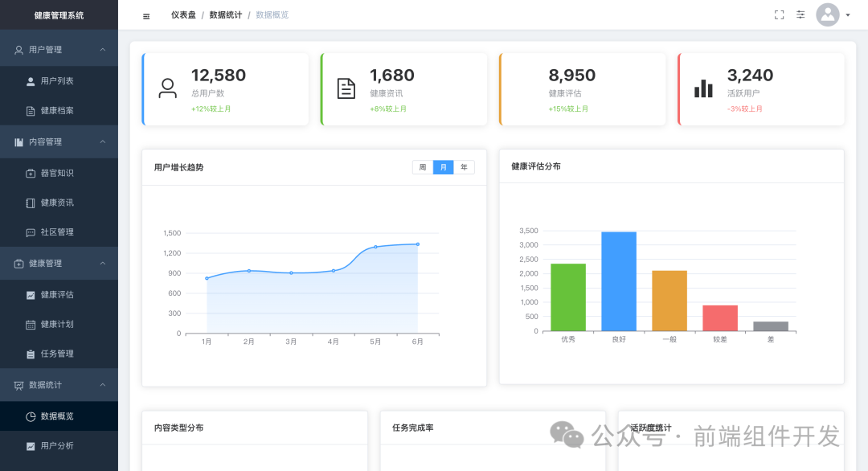868x471 pixels.
Task: Click the fullscreen icon in the header
Action: pyautogui.click(x=778, y=14)
